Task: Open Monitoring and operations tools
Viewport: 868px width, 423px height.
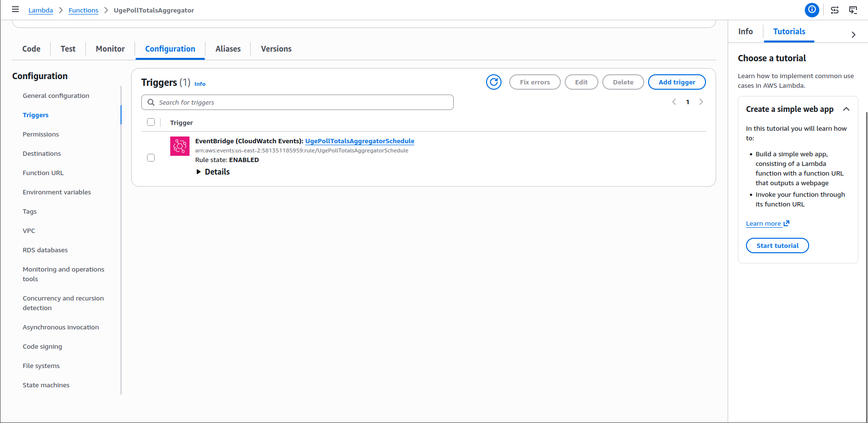Action: click(64, 274)
